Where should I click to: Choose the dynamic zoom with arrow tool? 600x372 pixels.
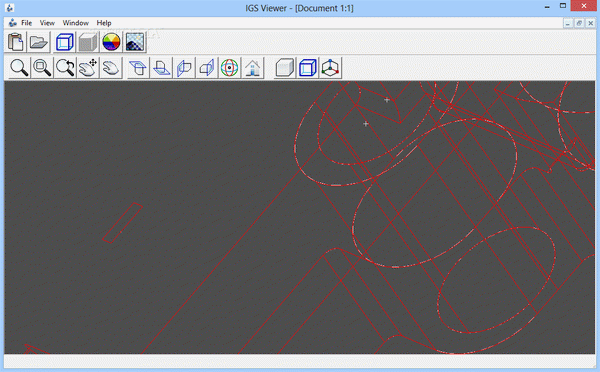point(65,68)
